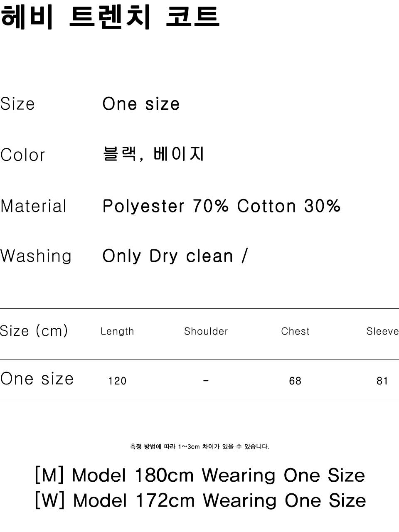Viewport: 399px width, 532px height.
Task: Select the sleeve value 81
Action: (382, 381)
